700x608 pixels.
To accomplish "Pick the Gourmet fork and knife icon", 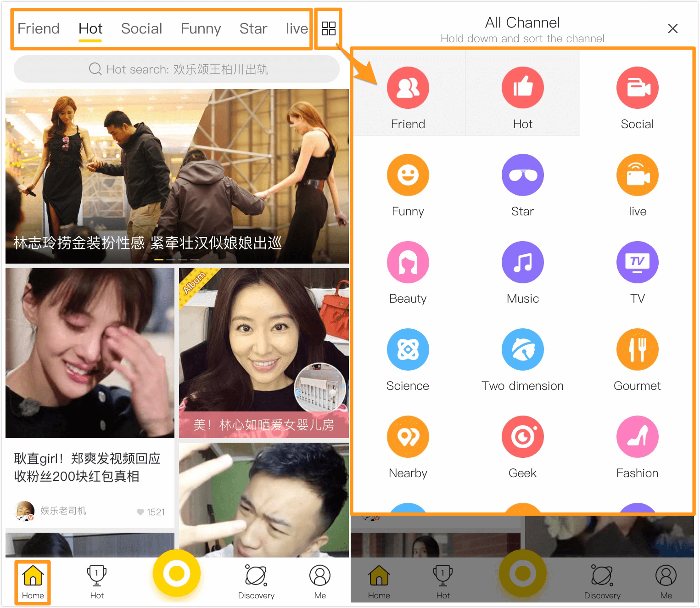I will pos(637,349).
